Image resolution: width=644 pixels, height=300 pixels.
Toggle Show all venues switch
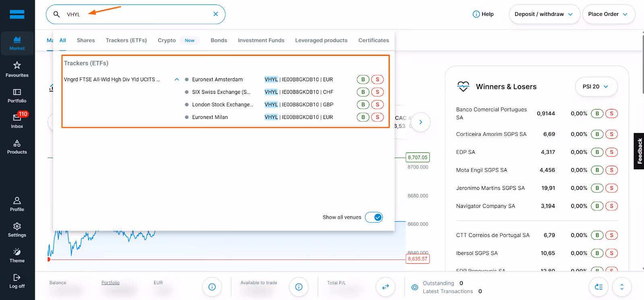click(374, 217)
